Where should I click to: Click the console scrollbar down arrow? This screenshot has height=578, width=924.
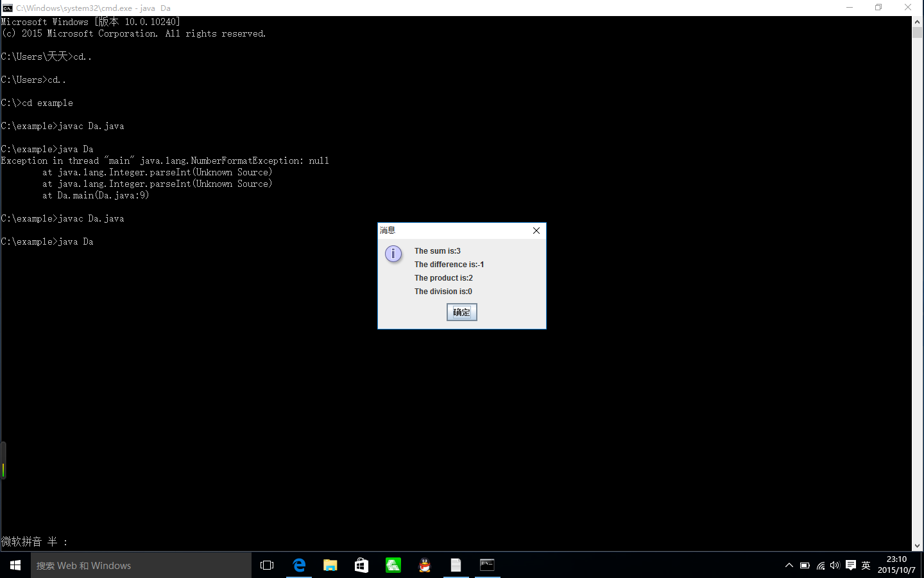[917, 545]
